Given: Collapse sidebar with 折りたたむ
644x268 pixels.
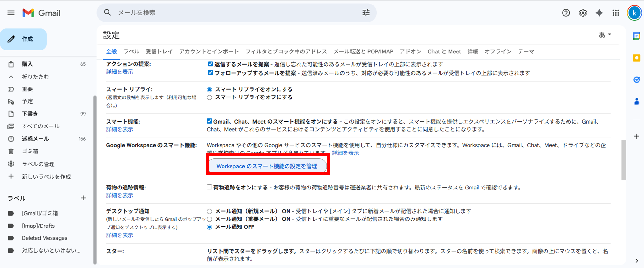Looking at the screenshot, I should (x=35, y=77).
